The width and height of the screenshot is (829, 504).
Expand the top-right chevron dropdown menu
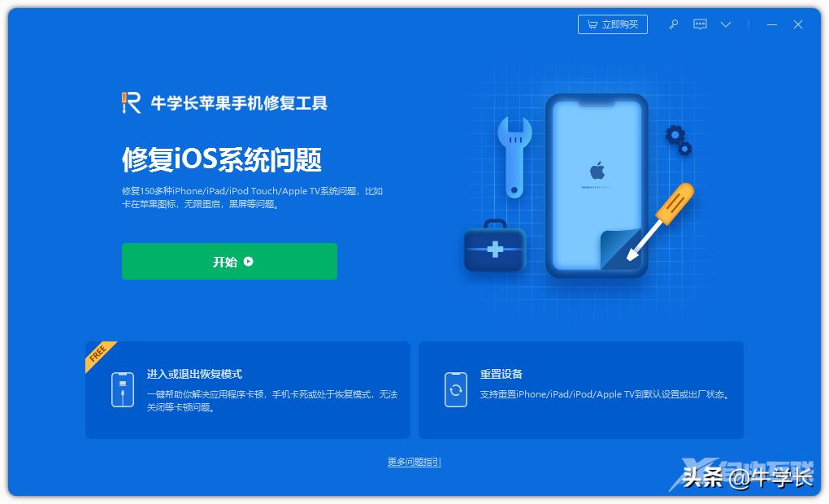[726, 24]
